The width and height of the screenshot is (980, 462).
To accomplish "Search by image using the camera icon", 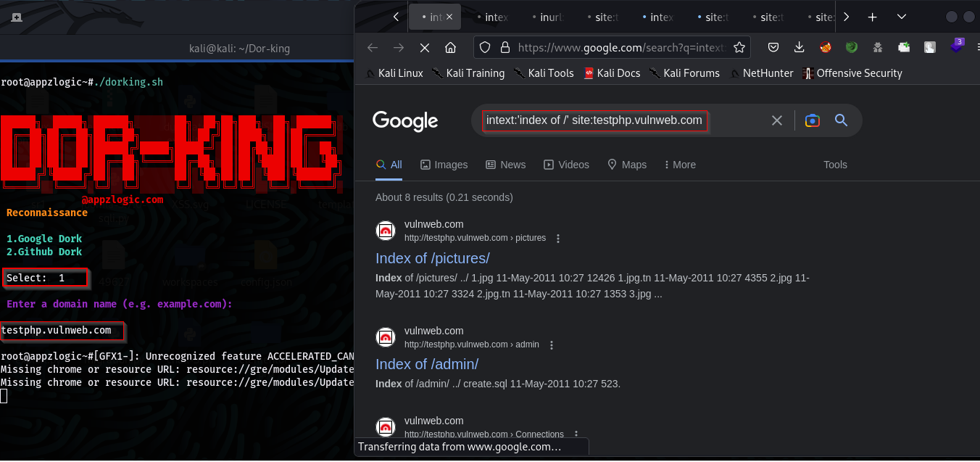I will click(x=812, y=120).
